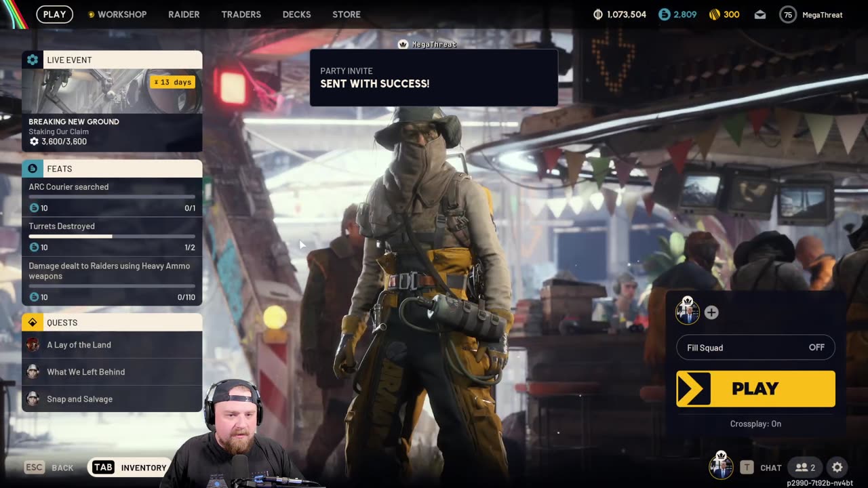Viewport: 868px width, 488px height.
Task: Open the Snap and Salvage quest
Action: point(112,399)
